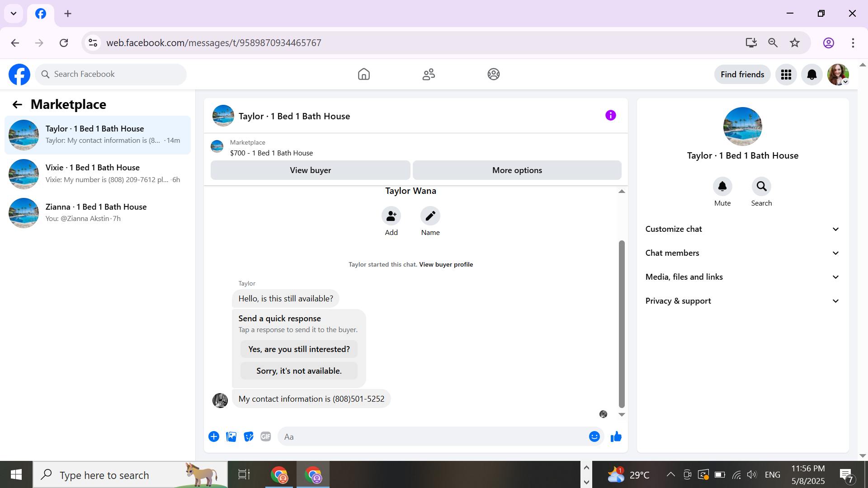This screenshot has height=488, width=868.
Task: Open Task View on the taskbar
Action: click(244, 474)
